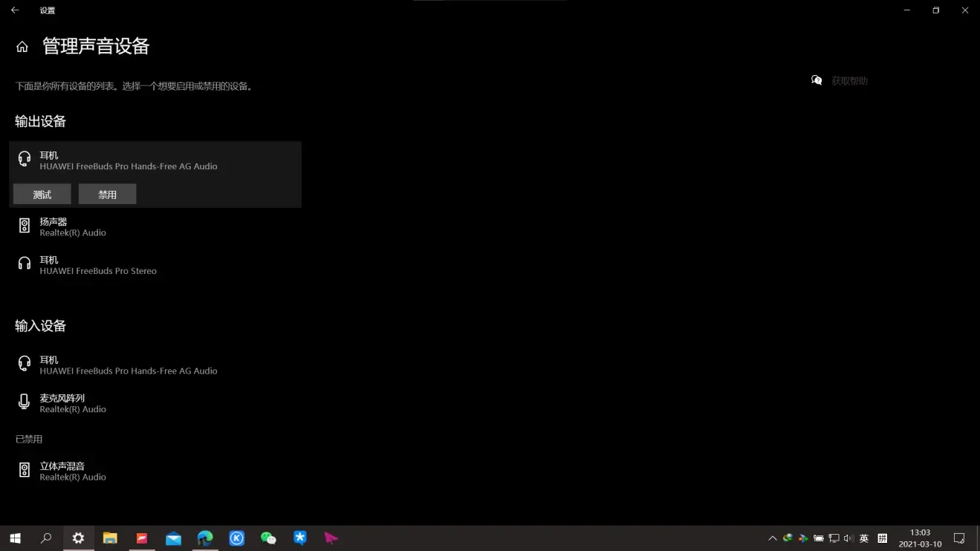Click the green globe tray icon
The height and width of the screenshot is (551, 980).
(788, 538)
